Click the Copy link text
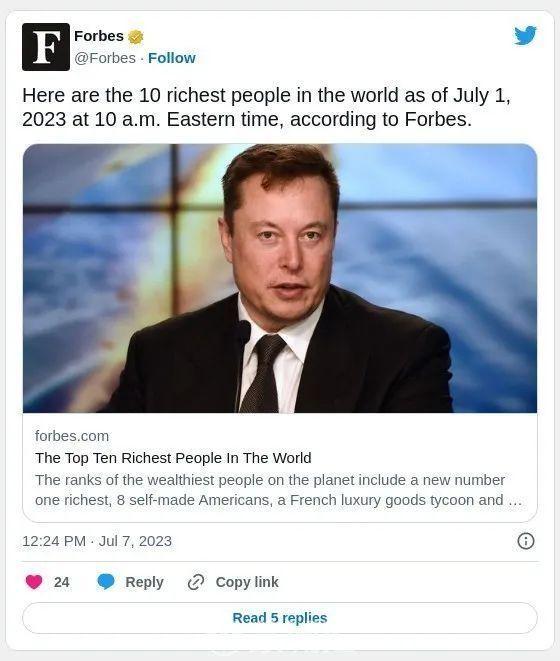Screen dimensions: 560x661 (x=247, y=582)
